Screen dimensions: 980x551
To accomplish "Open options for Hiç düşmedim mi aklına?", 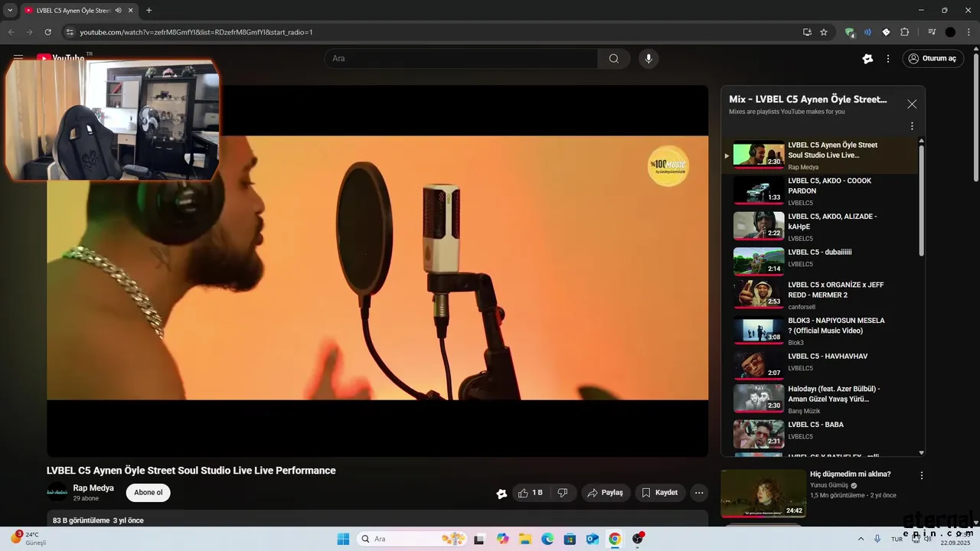I will (922, 475).
